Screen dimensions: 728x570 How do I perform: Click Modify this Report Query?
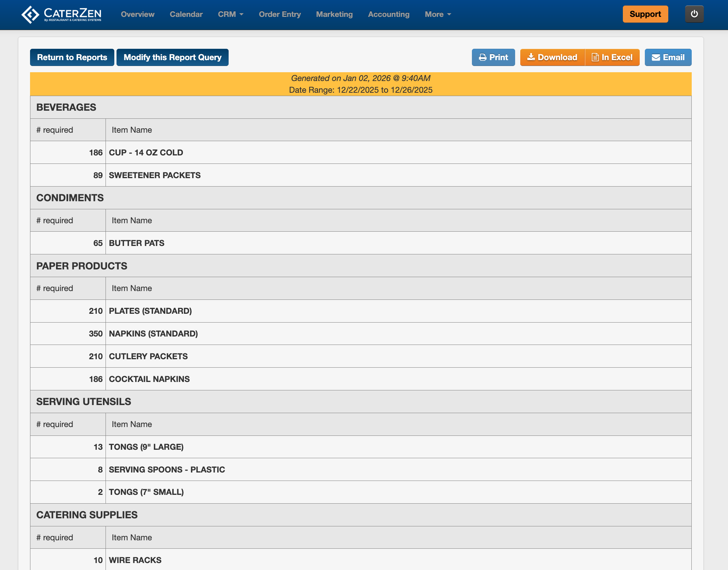pos(172,58)
